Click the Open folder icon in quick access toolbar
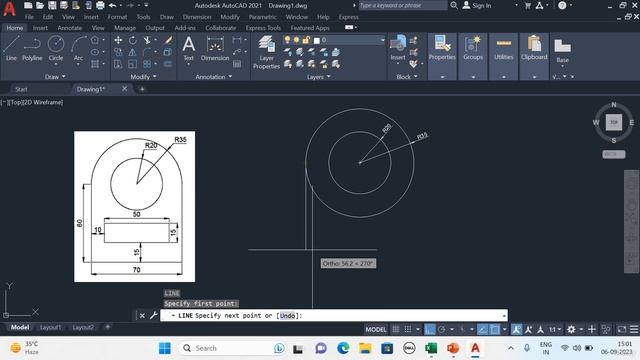Screen dimensions: 640x360 coord(40,5)
